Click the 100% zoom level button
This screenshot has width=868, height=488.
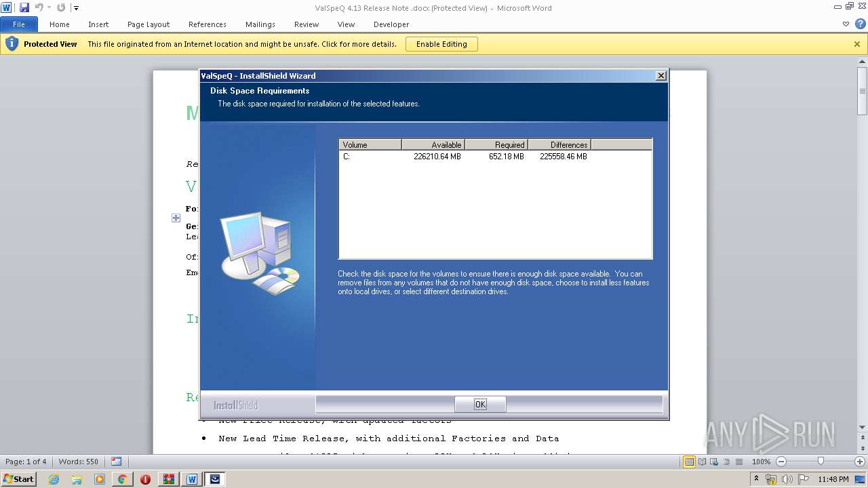tap(761, 462)
